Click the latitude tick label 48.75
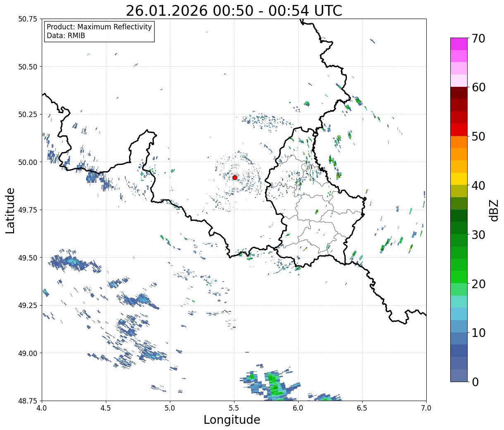The image size is (504, 430). point(28,401)
